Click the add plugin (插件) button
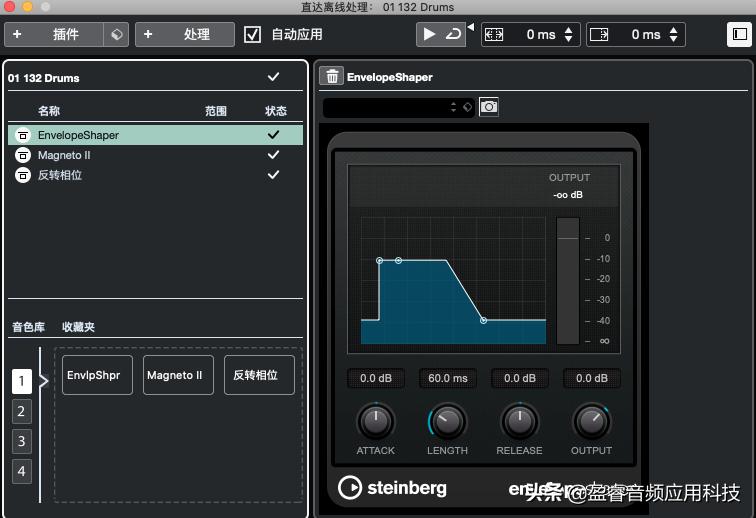This screenshot has width=756, height=518. point(54,34)
